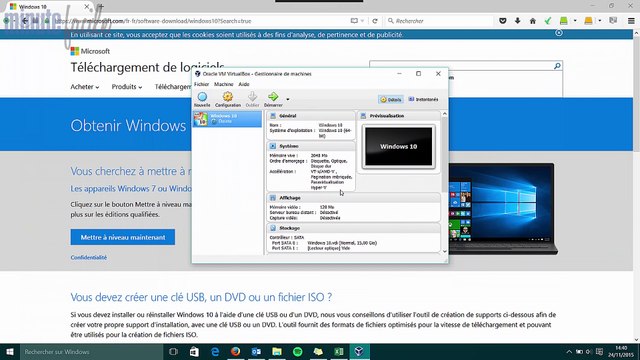This screenshot has height=360, width=640.
Task: Switch to the Instantanés view button
Action: [x=423, y=100]
